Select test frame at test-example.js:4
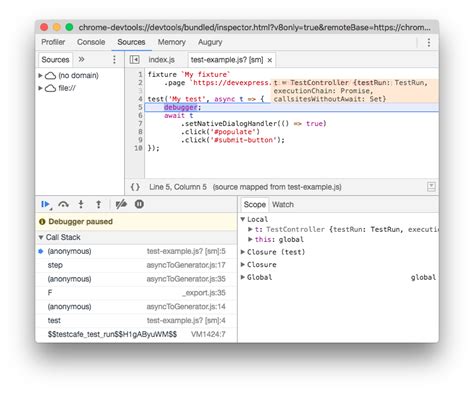The image size is (474, 393). [x=136, y=321]
